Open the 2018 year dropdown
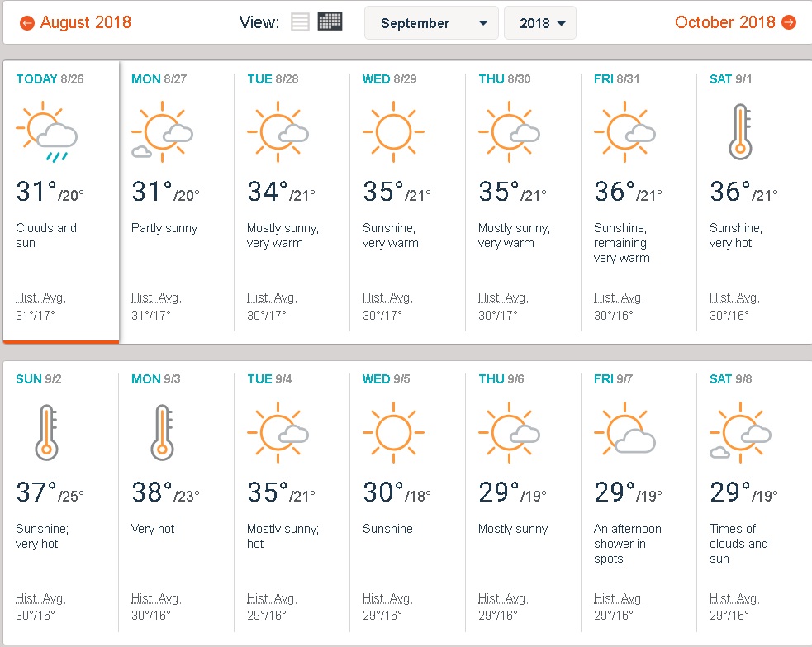 [539, 23]
